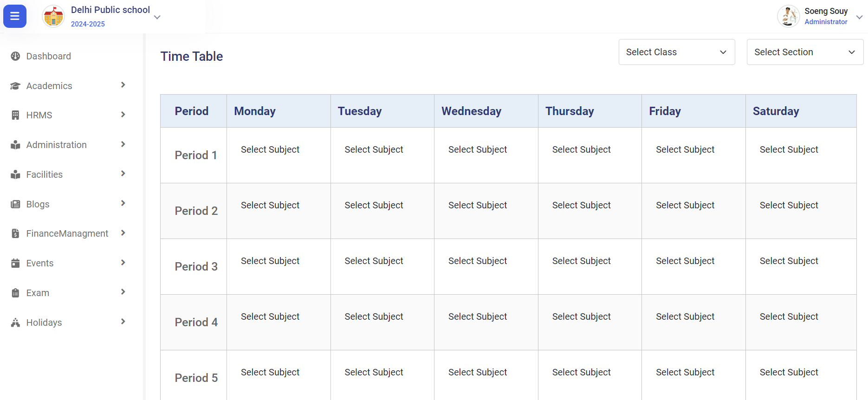Click the Academics graduation cap icon
Screen dimensions: 868x400
pos(15,86)
